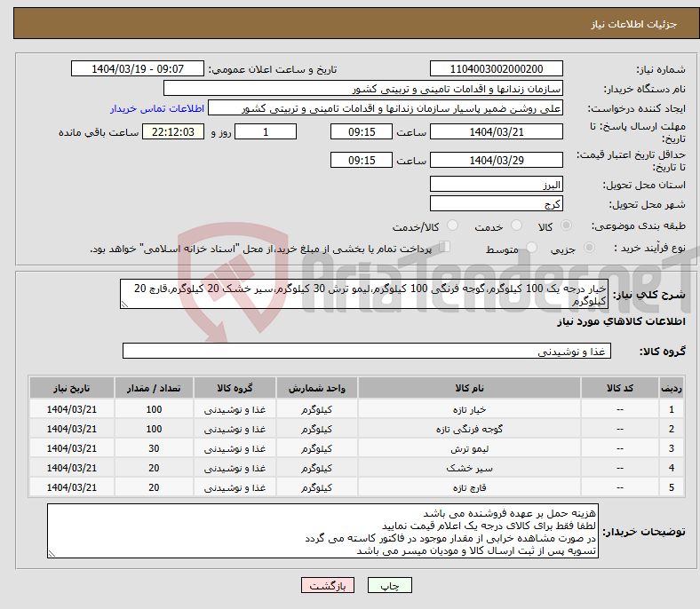Toggle the Islamic treasury payment checkbox

(x=445, y=246)
